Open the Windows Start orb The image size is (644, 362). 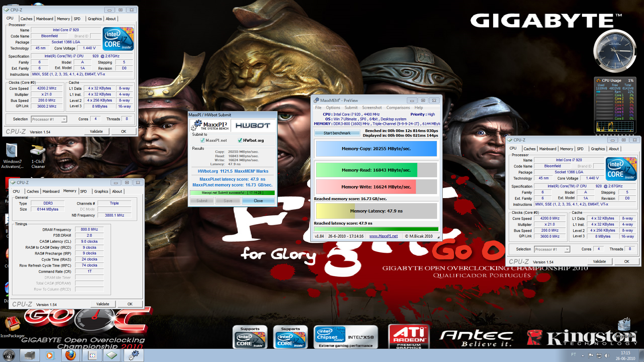[9, 355]
